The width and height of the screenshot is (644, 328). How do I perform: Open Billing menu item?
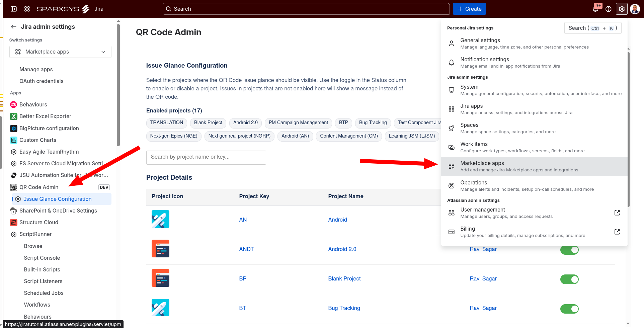pos(534,232)
